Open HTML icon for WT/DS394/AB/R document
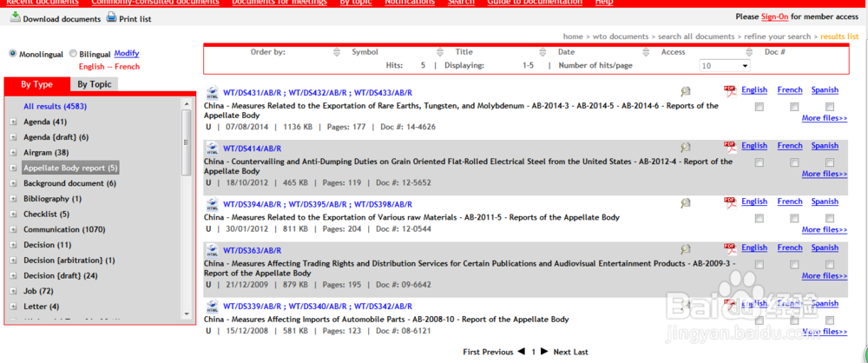The width and height of the screenshot is (868, 363). coord(212,204)
